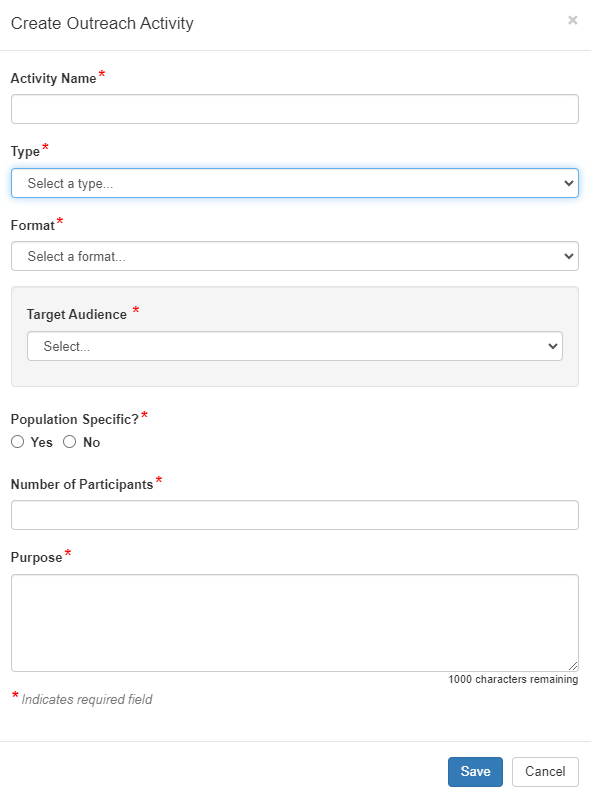Expand the Target Audience 'Select...' dropdown

coord(295,347)
